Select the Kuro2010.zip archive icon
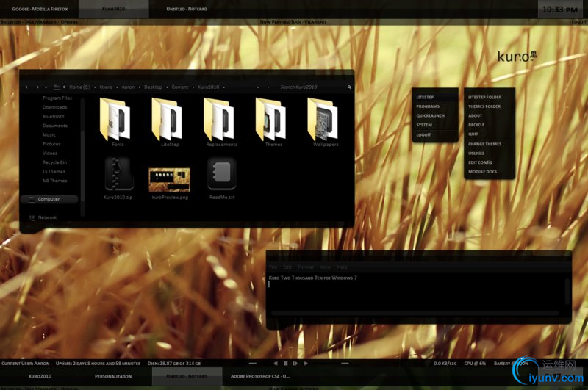 [118, 174]
